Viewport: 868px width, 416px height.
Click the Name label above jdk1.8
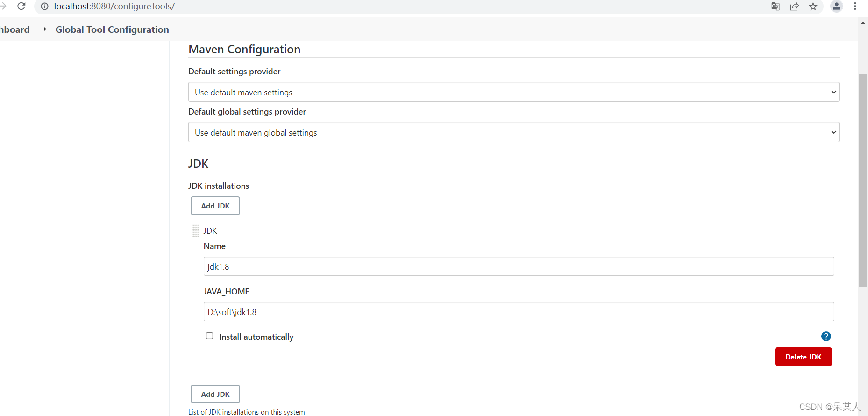pos(214,246)
